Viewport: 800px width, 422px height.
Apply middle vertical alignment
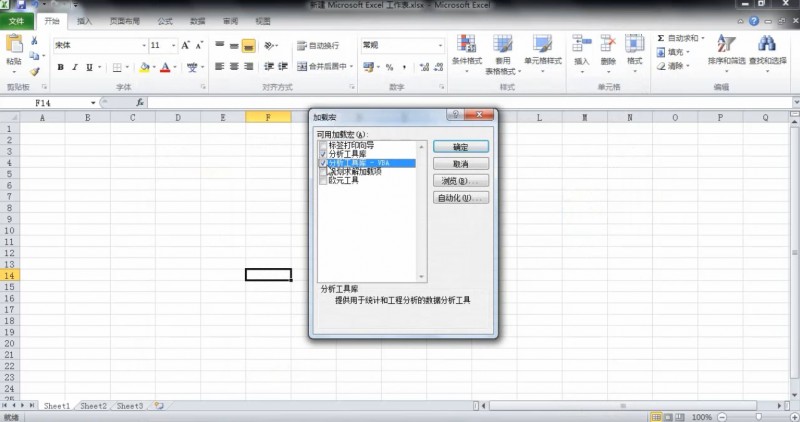tap(234, 45)
